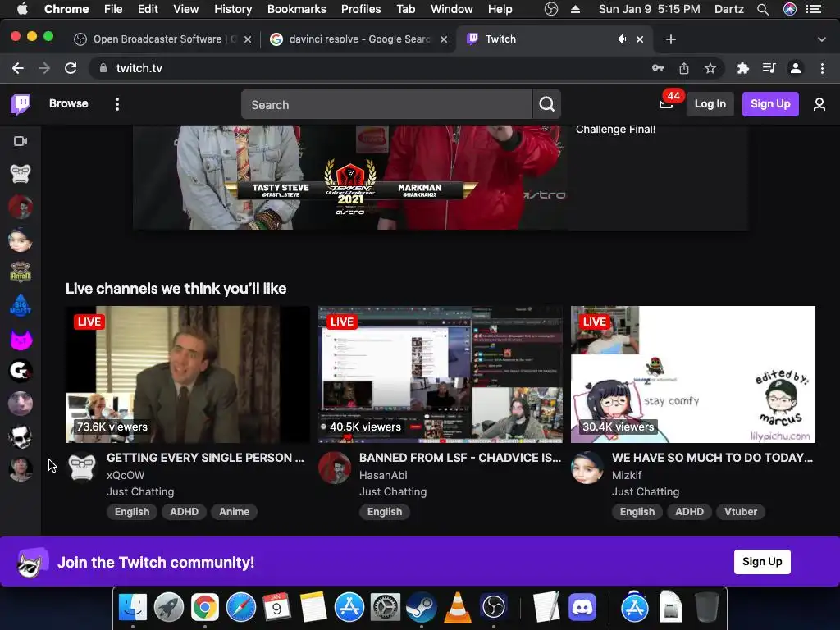This screenshot has height=630, width=840.
Task: Click the Sign Up button in the header
Action: (x=769, y=104)
